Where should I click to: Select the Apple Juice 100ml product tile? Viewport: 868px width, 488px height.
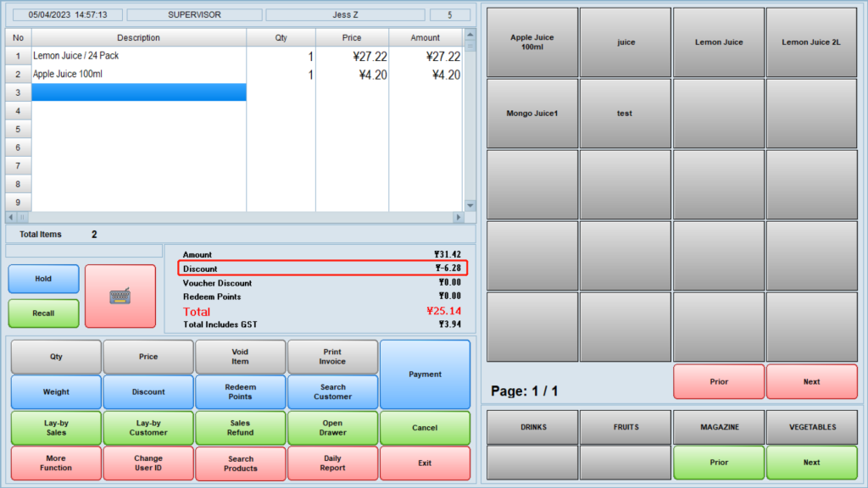click(x=531, y=42)
